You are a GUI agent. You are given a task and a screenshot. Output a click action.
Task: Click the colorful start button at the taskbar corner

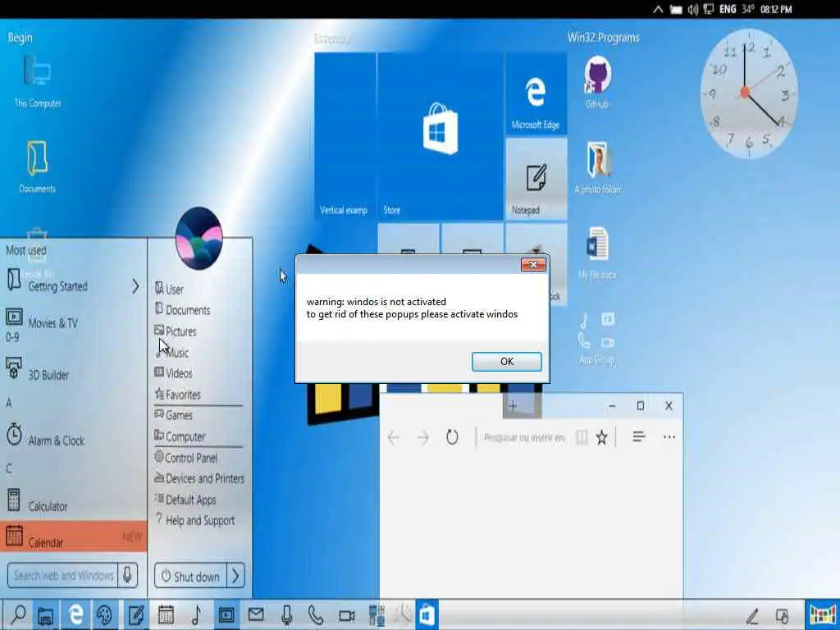click(822, 614)
